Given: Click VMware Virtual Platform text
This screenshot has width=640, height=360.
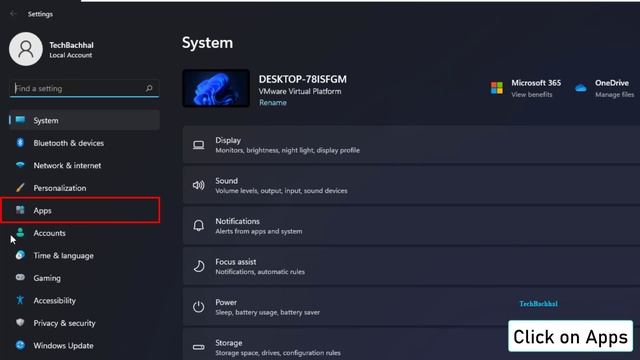Looking at the screenshot, I should pyautogui.click(x=300, y=91).
